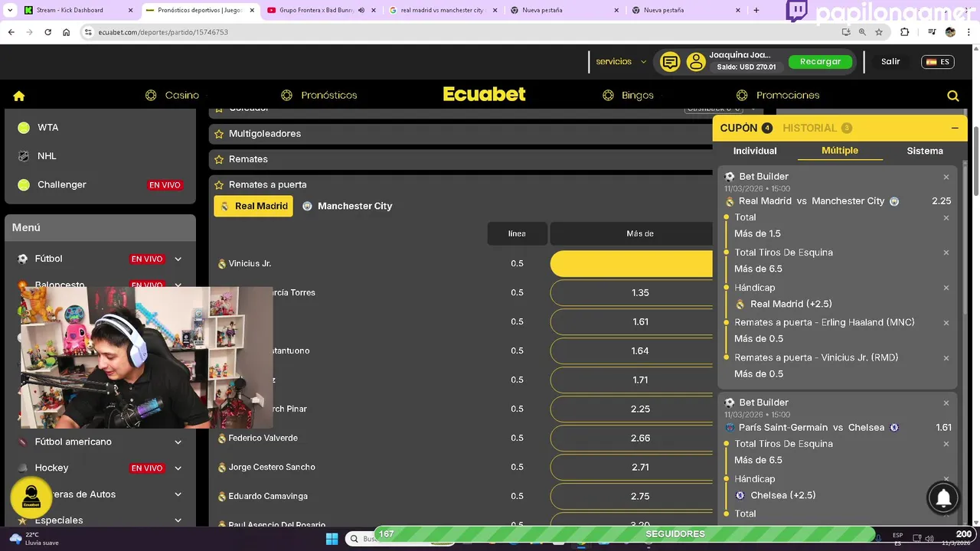Open browser extensions icon
The width and height of the screenshot is (980, 551).
[x=905, y=32]
